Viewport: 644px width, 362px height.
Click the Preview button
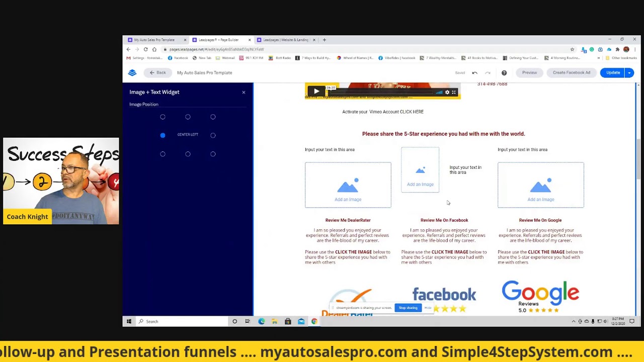coord(529,72)
